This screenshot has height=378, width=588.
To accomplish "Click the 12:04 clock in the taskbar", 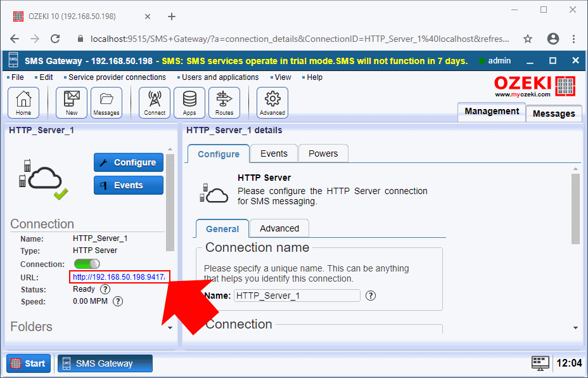I will (x=569, y=363).
